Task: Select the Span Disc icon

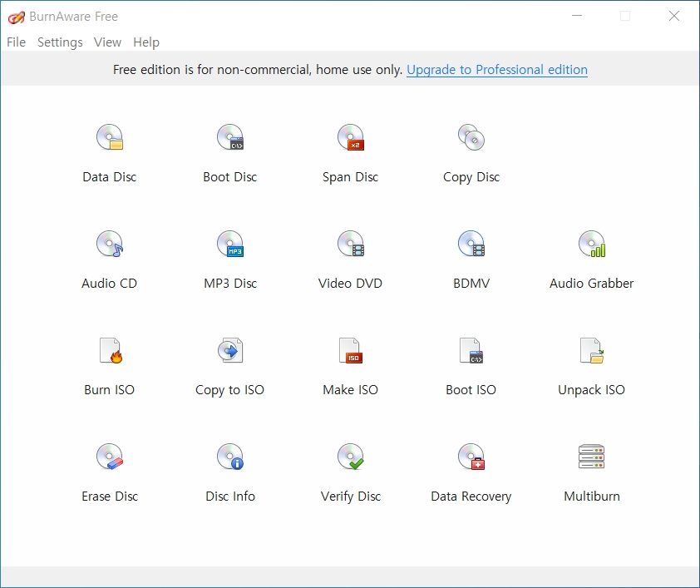Action: click(351, 137)
